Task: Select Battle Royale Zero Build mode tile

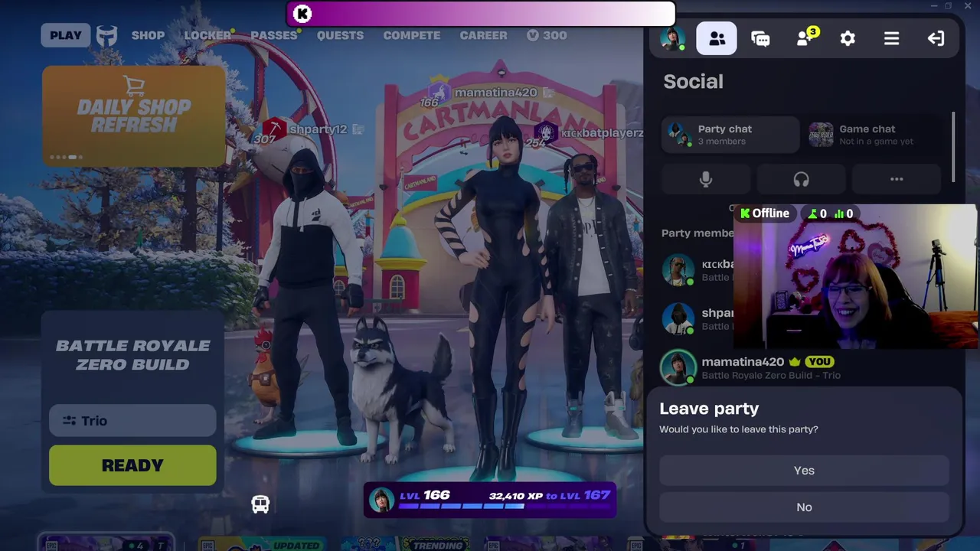Action: click(132, 355)
